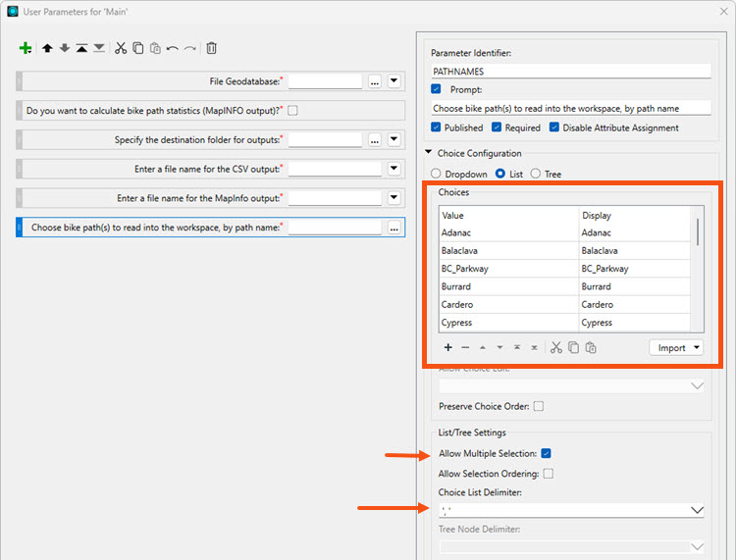Viewport: 736px width, 560px height.
Task: Remove selected choice with minus icon
Action: (x=465, y=347)
